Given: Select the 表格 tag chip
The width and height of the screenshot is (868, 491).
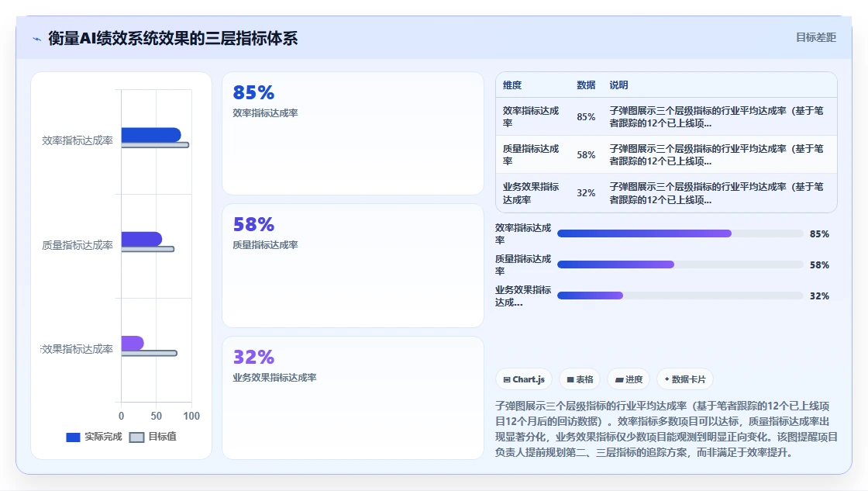Looking at the screenshot, I should (x=580, y=379).
